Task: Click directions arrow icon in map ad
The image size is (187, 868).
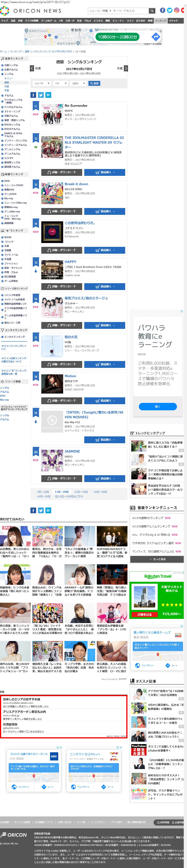Action: [155, 37]
